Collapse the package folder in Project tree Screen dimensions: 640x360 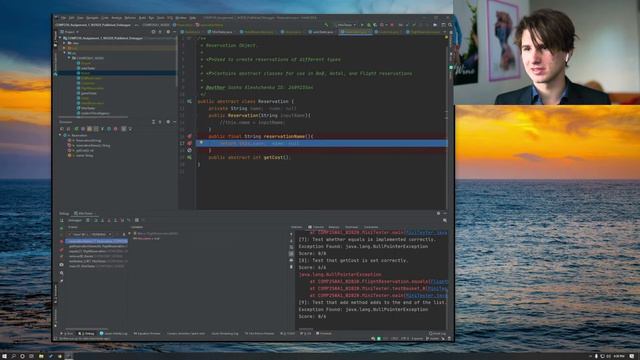[x=69, y=58]
